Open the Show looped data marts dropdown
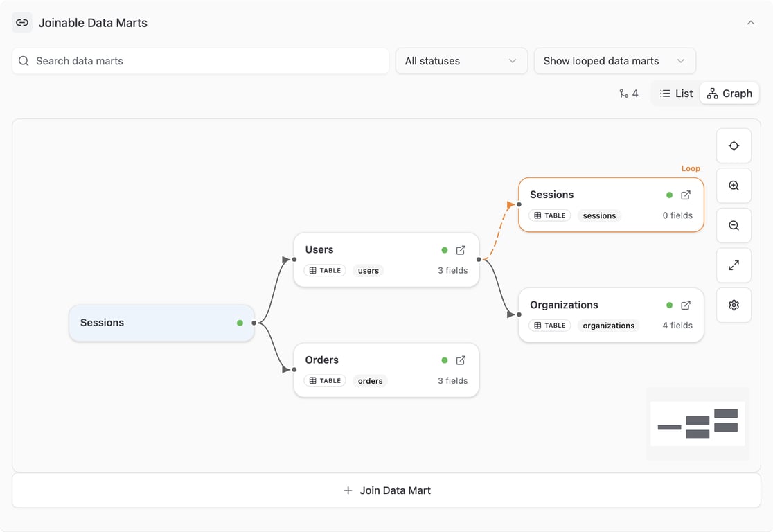Image resolution: width=773 pixels, height=532 pixels. tap(615, 61)
